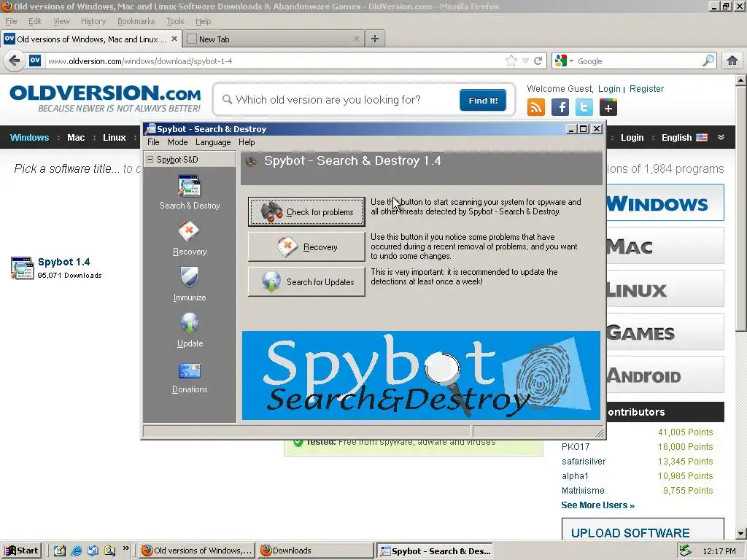The height and width of the screenshot is (560, 747).
Task: Switch to the New Tab tab
Action: (273, 39)
